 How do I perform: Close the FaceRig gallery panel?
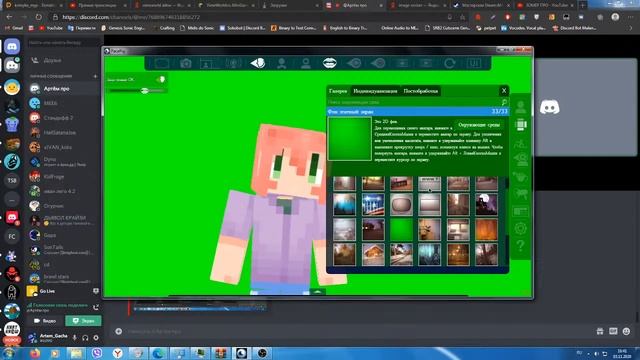coord(504,91)
